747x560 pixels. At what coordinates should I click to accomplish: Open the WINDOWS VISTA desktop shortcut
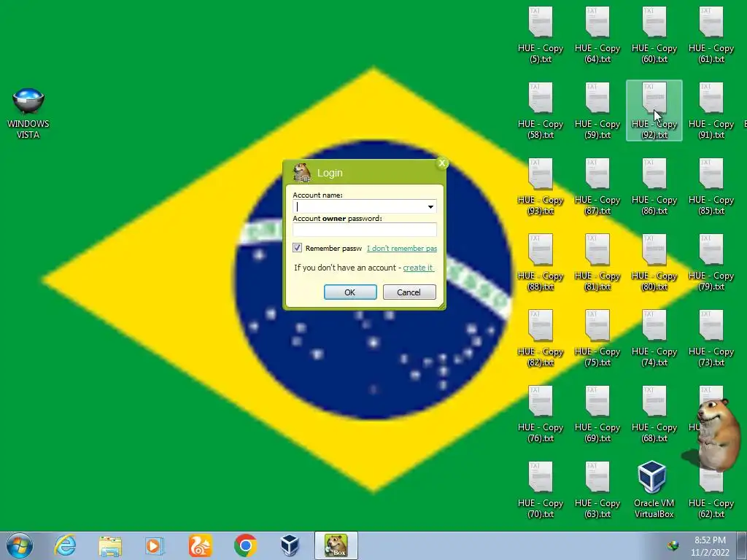click(28, 113)
